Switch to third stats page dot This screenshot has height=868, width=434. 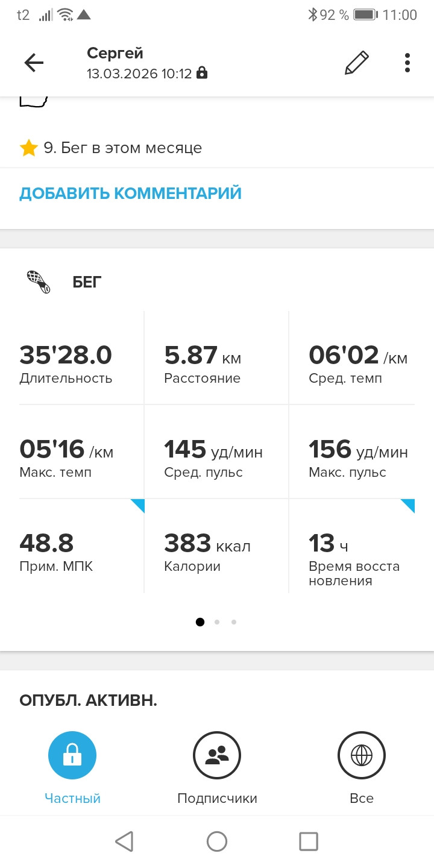pos(234,622)
